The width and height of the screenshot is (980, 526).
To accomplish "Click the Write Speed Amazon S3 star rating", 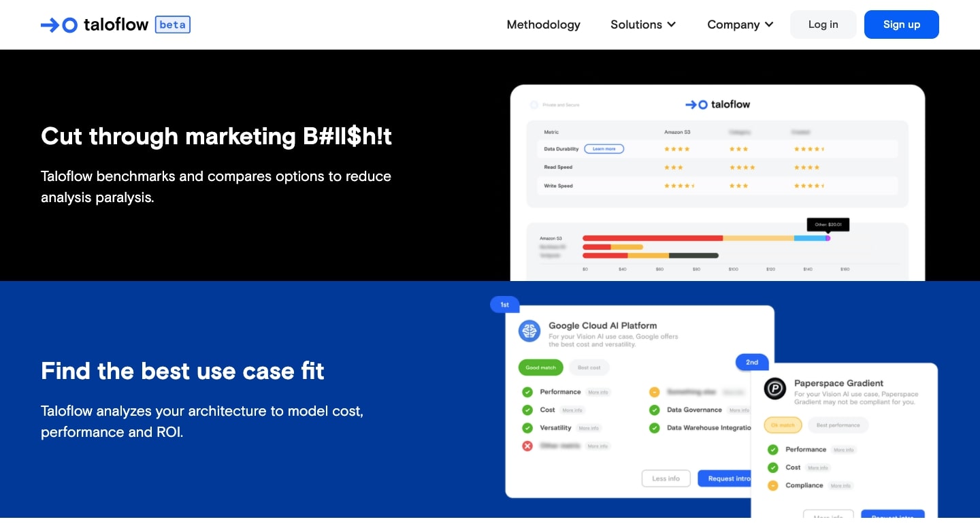I will pos(680,186).
